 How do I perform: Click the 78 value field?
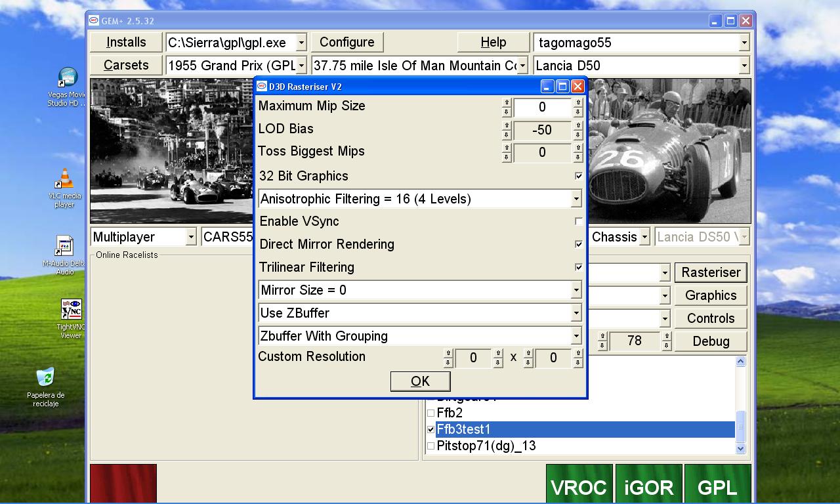point(635,341)
